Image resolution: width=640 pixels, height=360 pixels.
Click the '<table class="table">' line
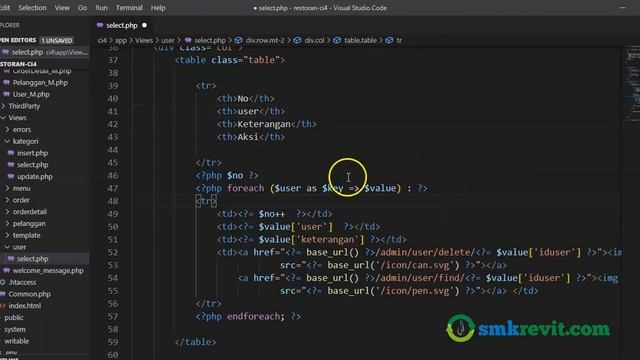[230, 60]
